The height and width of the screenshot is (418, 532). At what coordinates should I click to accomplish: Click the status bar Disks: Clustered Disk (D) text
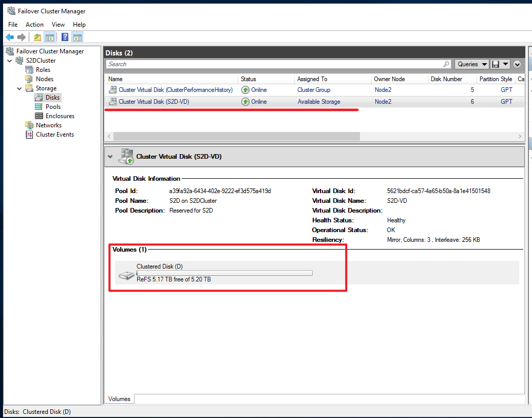point(37,412)
